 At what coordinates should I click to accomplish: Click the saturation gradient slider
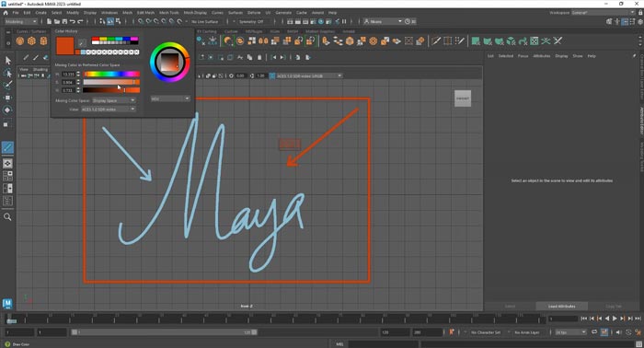coord(111,82)
